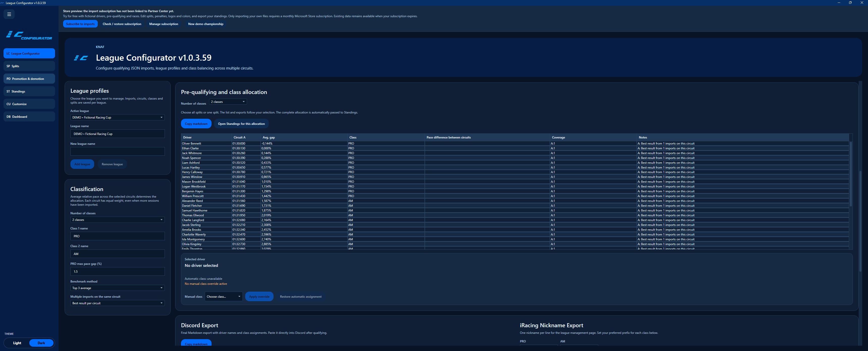Focus the New league name field
Screen dimensions: 868x351
(x=117, y=151)
